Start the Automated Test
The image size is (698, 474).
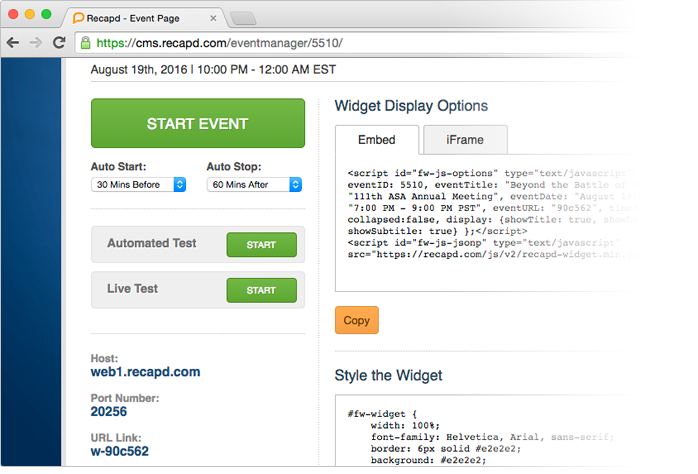(x=261, y=244)
